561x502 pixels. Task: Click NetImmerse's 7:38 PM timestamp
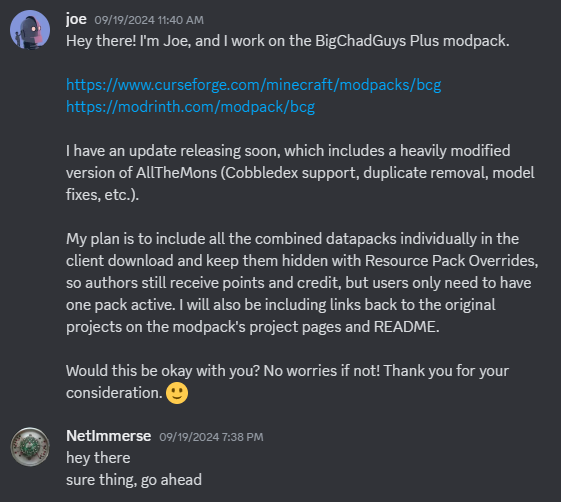click(211, 437)
